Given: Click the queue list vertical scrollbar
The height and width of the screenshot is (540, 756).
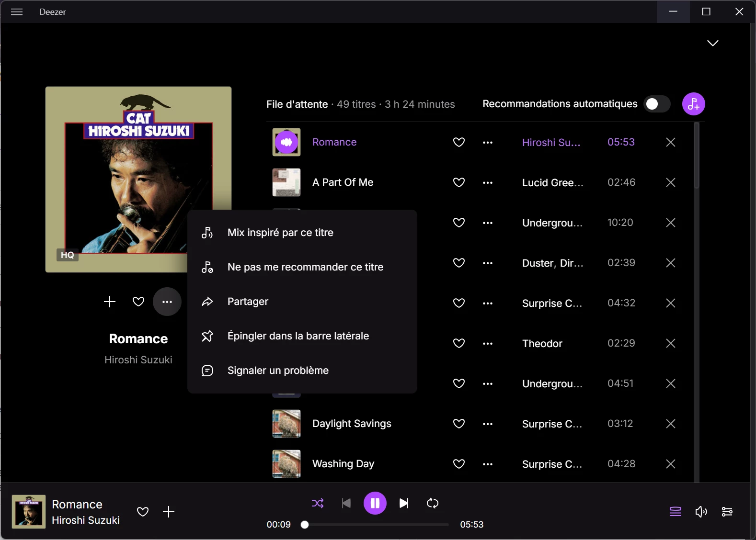Looking at the screenshot, I should (697, 156).
